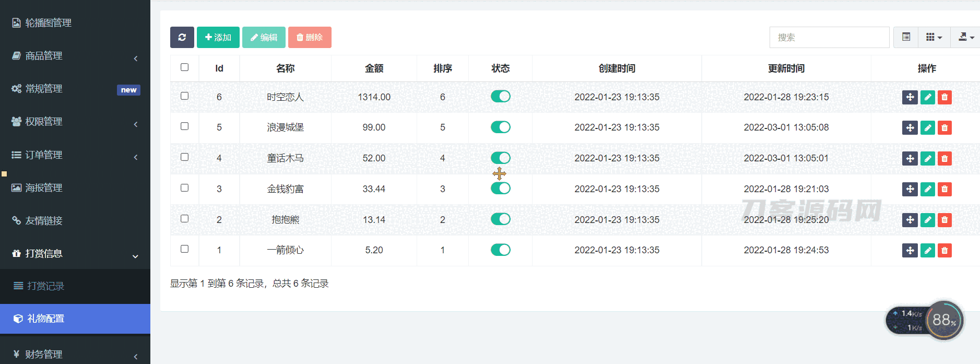Click red delete icon for 抱抱熊 row
Image resolution: width=980 pixels, height=364 pixels.
click(944, 220)
